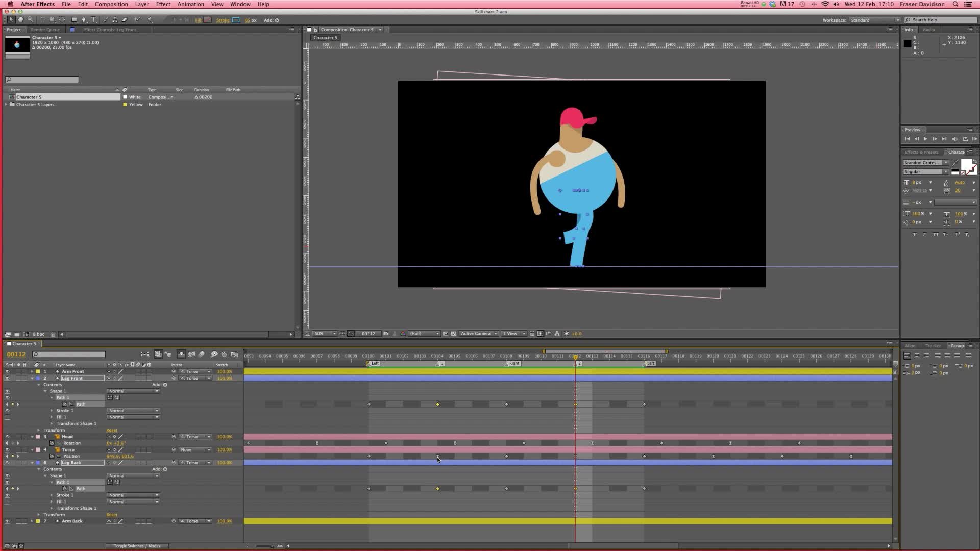Click Reset on Leg Front Transform
Screen dimensions: 980x551
112,430
